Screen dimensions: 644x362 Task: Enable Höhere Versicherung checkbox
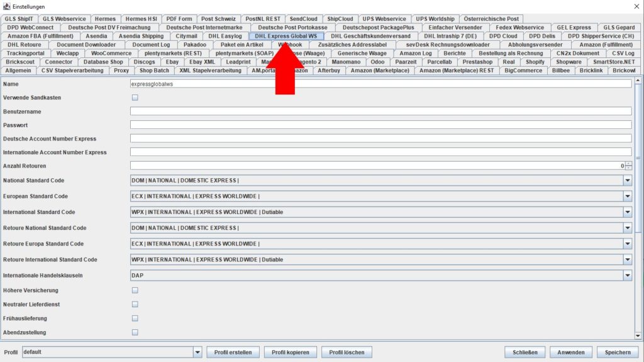pos(135,290)
